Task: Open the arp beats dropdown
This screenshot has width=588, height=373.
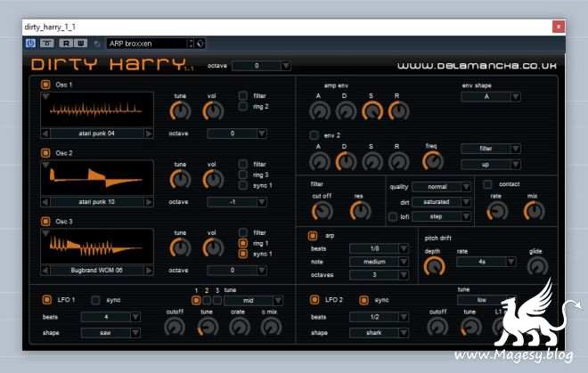Action: click(380, 248)
